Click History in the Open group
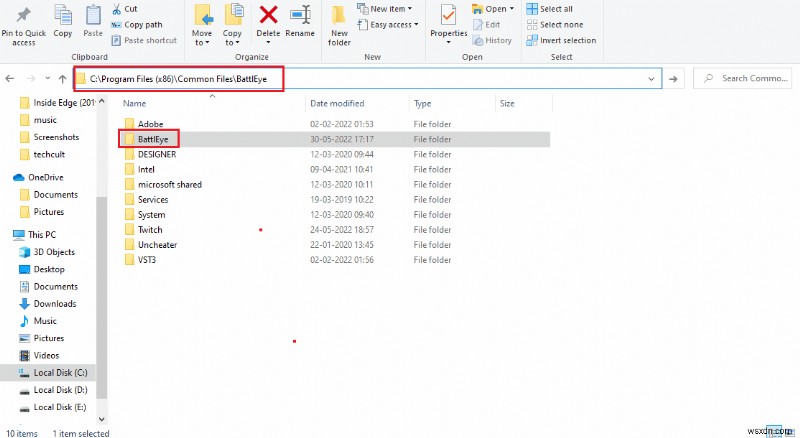The height and width of the screenshot is (438, 800). point(492,40)
